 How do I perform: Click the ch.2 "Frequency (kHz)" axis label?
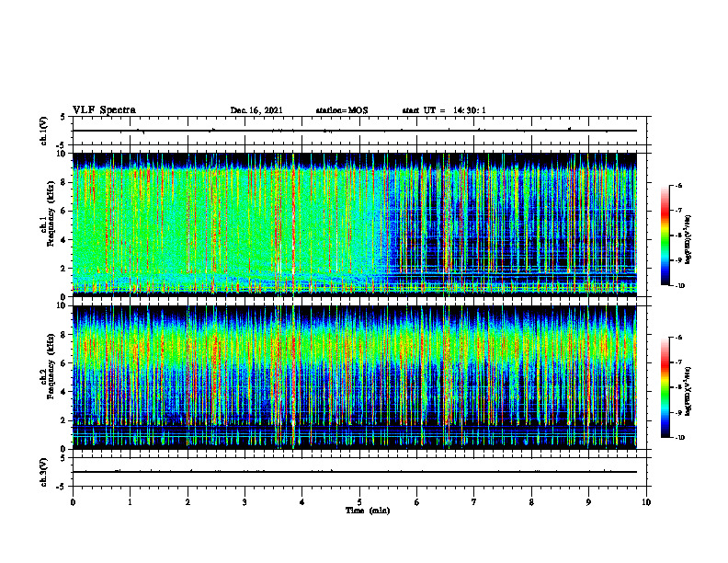tap(51, 366)
